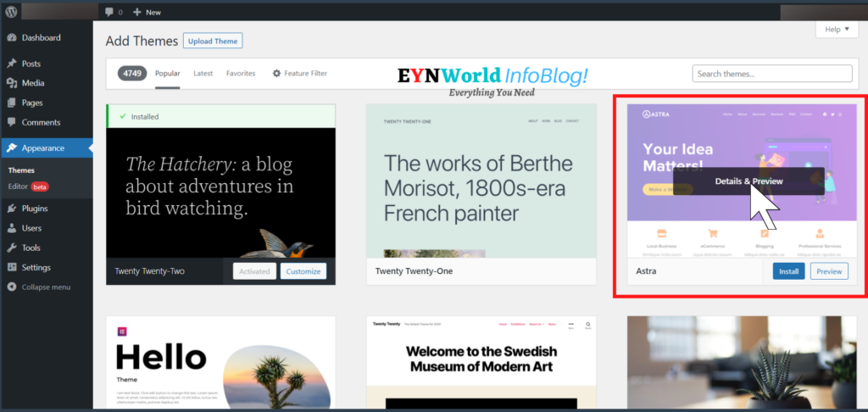Open the Twenty Twenty Swedish Museum thumbnail
The width and height of the screenshot is (868, 412).
click(x=481, y=363)
